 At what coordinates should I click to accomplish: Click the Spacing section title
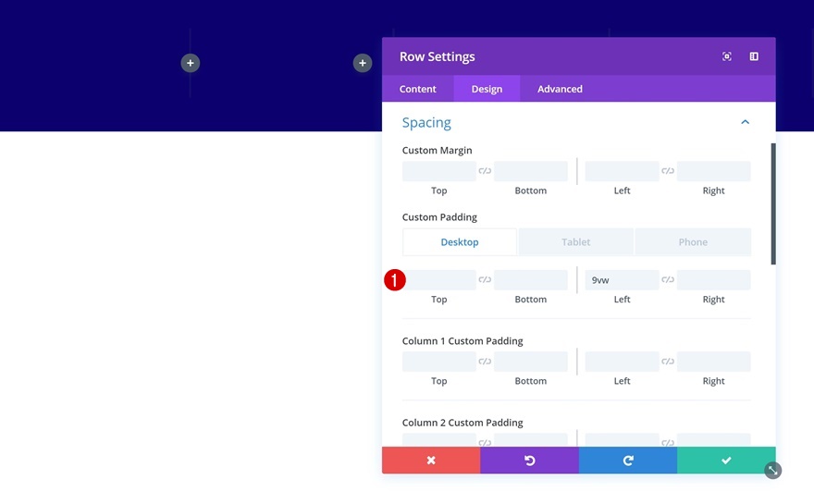click(426, 122)
